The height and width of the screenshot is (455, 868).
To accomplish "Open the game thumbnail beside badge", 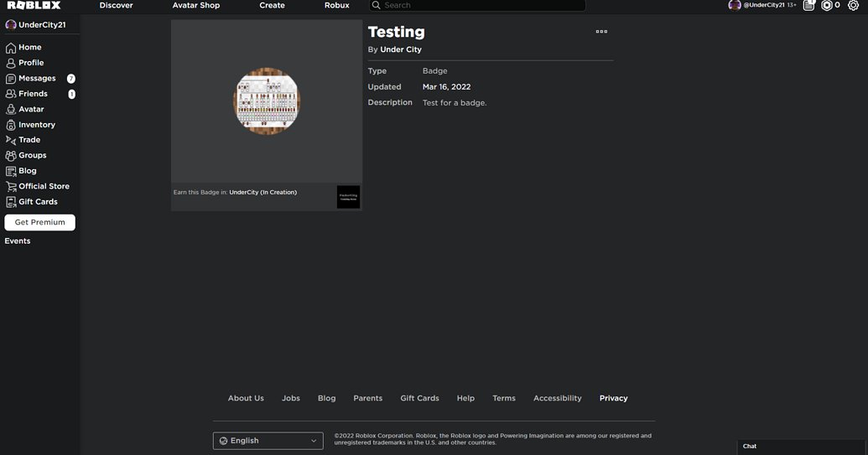I will point(348,197).
